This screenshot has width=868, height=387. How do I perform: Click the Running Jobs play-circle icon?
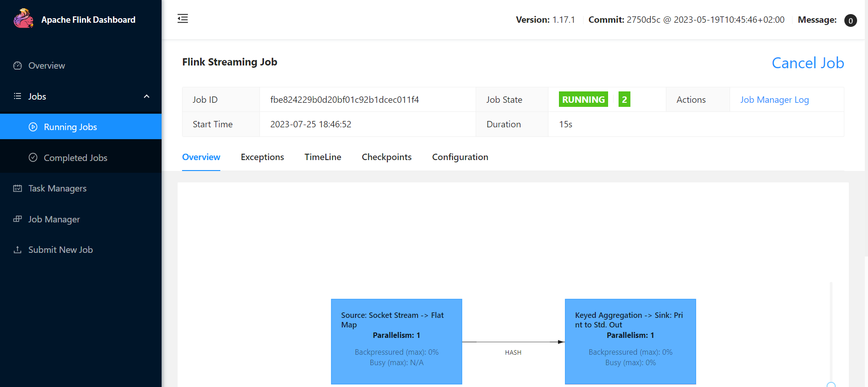pos(33,127)
